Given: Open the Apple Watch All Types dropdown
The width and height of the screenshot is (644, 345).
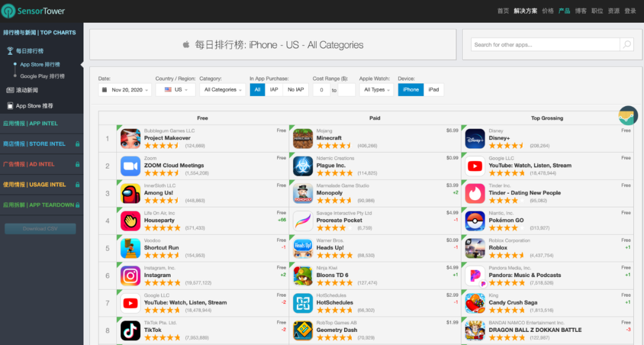Looking at the screenshot, I should click(x=377, y=89).
